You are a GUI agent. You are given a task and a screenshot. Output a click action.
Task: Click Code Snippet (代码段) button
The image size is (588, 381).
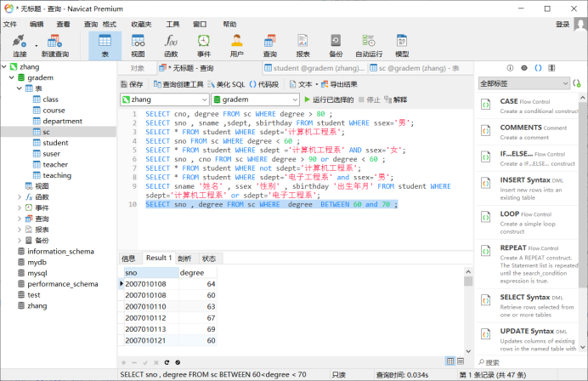(264, 84)
